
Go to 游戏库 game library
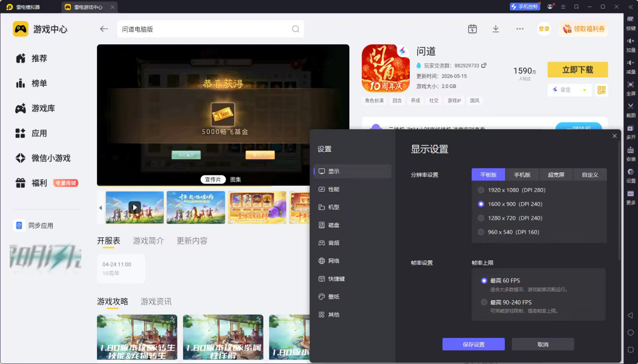point(35,108)
